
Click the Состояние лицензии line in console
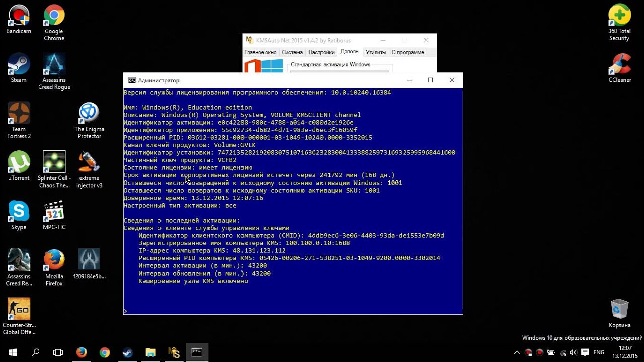point(188,168)
